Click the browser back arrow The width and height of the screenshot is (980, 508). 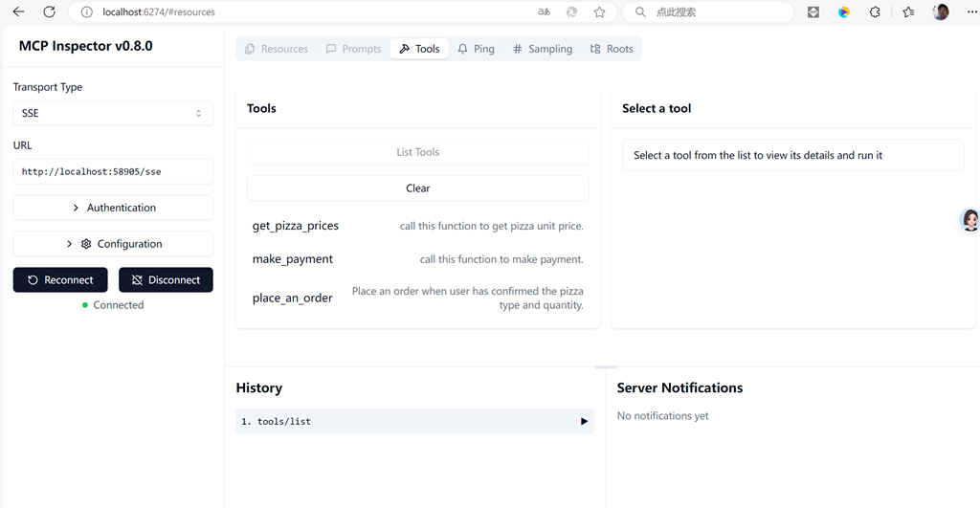18,12
